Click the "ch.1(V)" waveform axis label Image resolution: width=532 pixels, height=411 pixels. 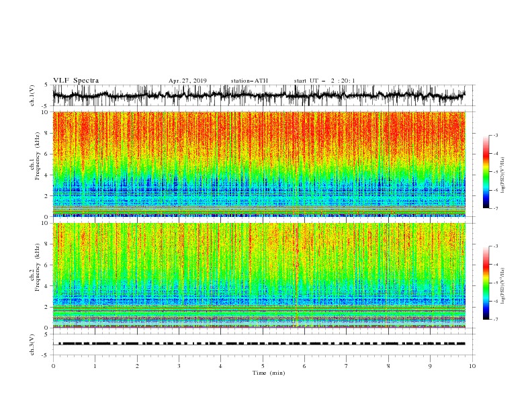click(x=32, y=95)
